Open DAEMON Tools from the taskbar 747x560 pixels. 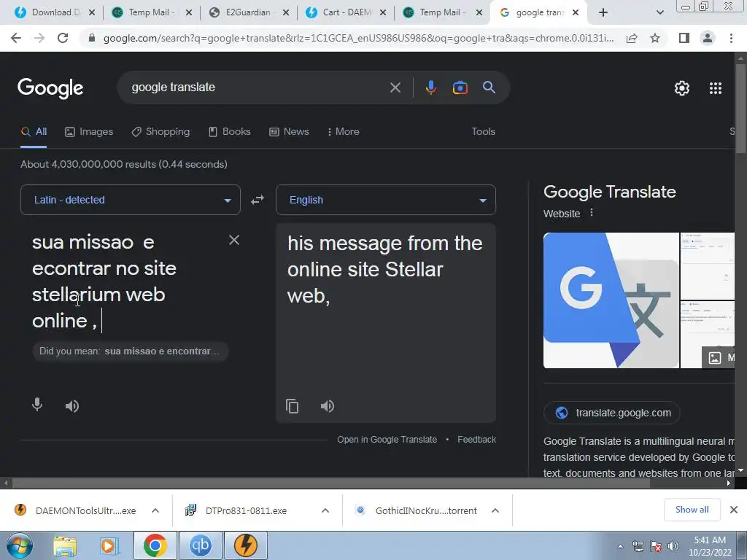coord(247,546)
